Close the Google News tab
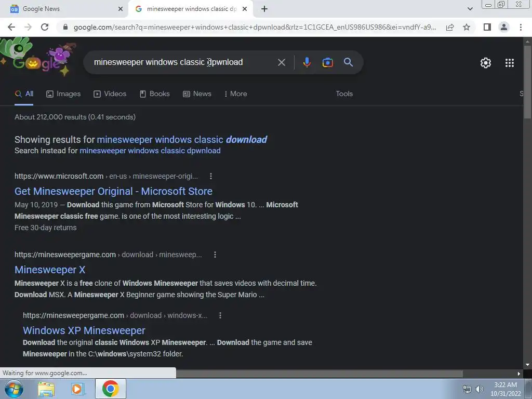The image size is (532, 399). 121,9
